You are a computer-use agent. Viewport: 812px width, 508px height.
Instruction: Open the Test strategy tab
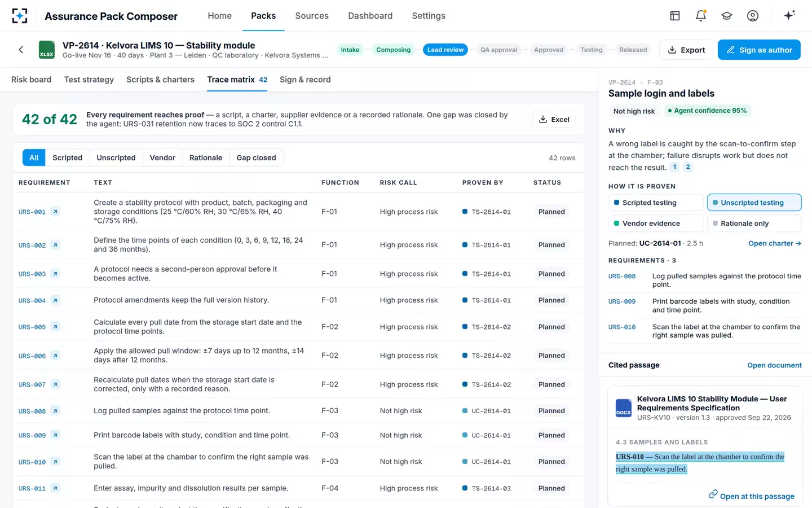(x=89, y=80)
